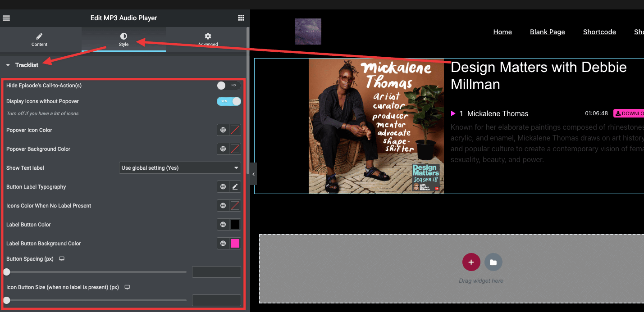Collapse the editor panel with the side arrow
Image resolution: width=644 pixels, height=312 pixels.
pos(253,174)
